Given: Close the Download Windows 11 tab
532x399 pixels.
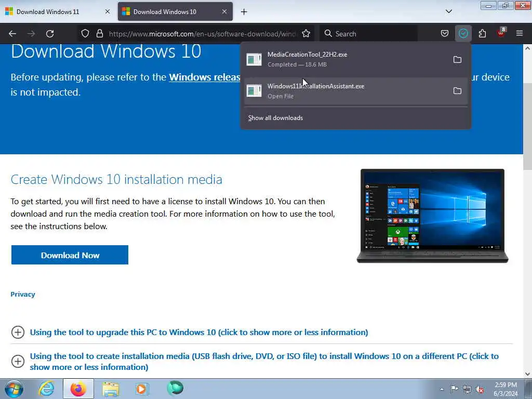Looking at the screenshot, I should click(108, 11).
